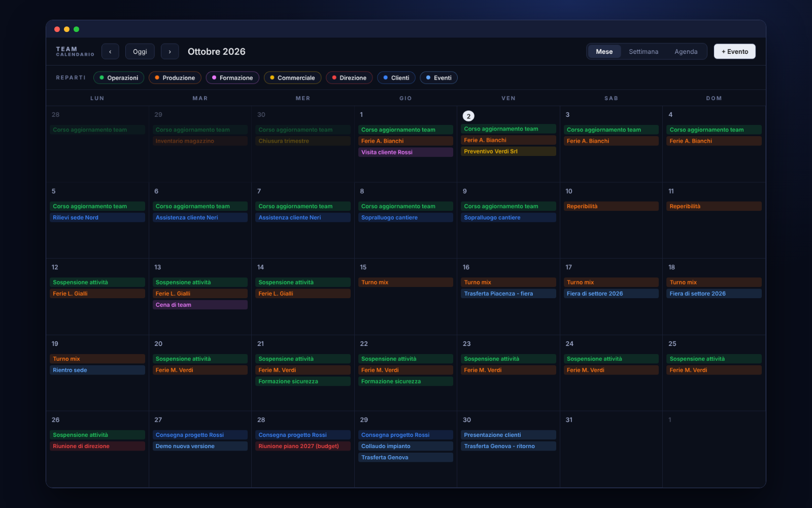Open Preventivo Verdi Srl event
Image resolution: width=812 pixels, height=508 pixels.
tap(509, 151)
